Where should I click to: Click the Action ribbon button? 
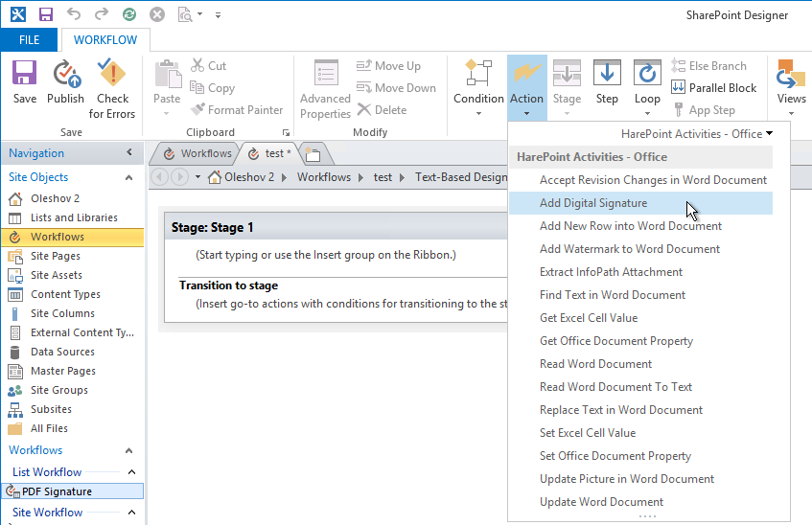pyautogui.click(x=526, y=88)
